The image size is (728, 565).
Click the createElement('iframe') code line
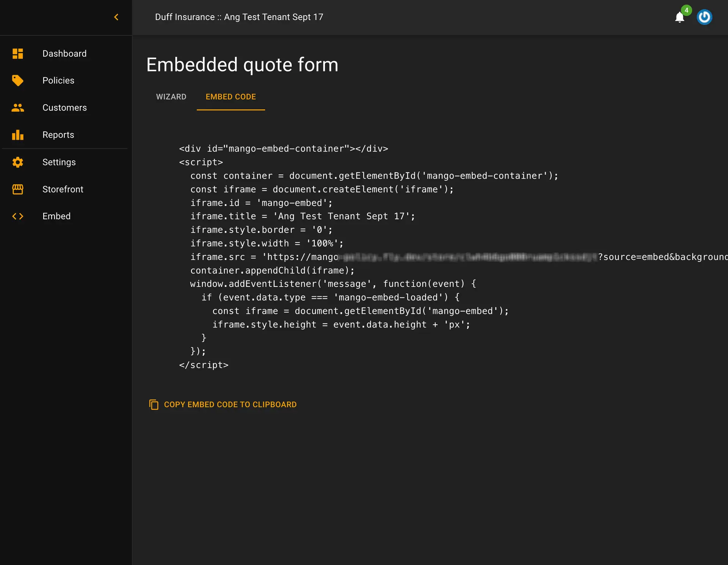tap(322, 189)
